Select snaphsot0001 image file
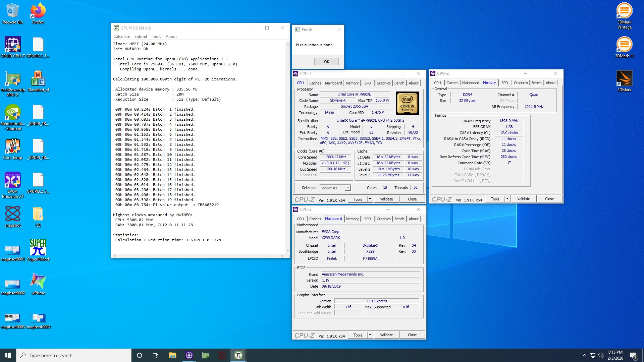The image size is (644, 362). 13,253
